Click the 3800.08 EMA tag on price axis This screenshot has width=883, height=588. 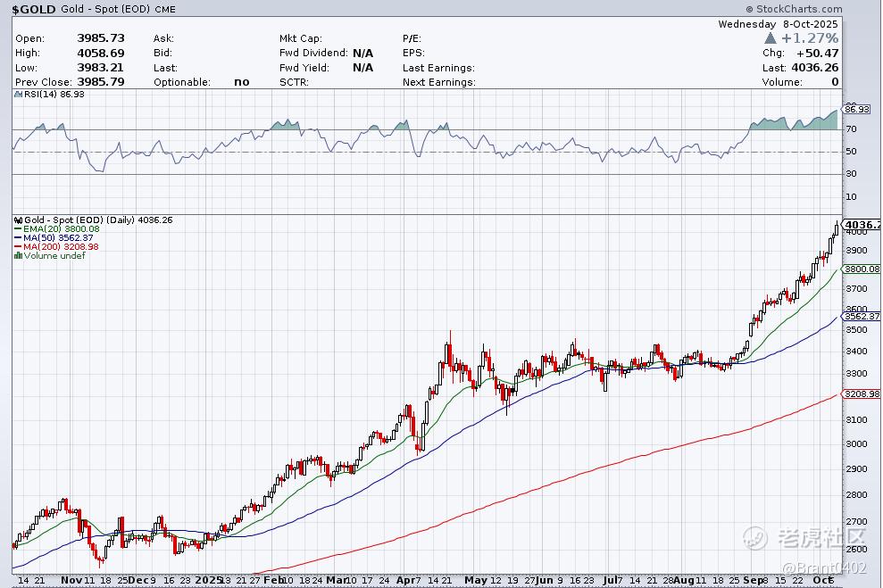(x=862, y=269)
